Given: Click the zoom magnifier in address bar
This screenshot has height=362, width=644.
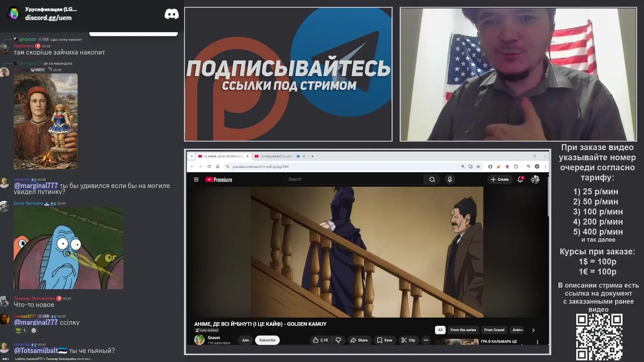Looking at the screenshot, I should click(x=463, y=166).
